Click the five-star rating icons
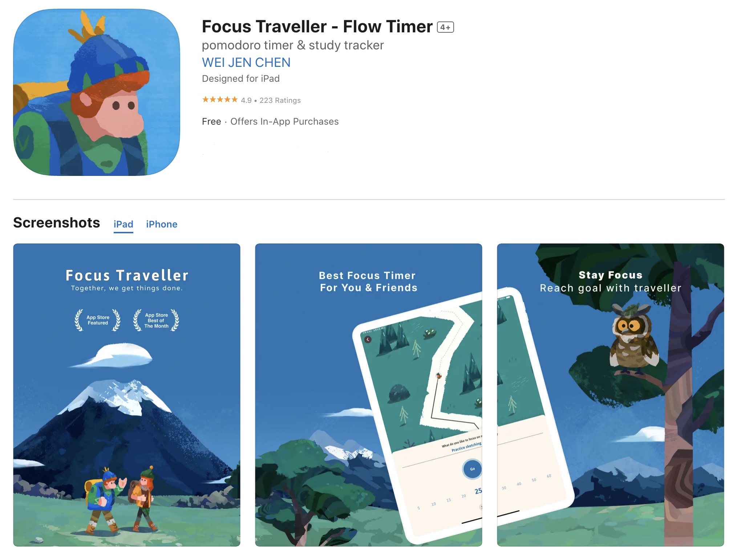Screen dimensions: 737x560 tap(220, 100)
